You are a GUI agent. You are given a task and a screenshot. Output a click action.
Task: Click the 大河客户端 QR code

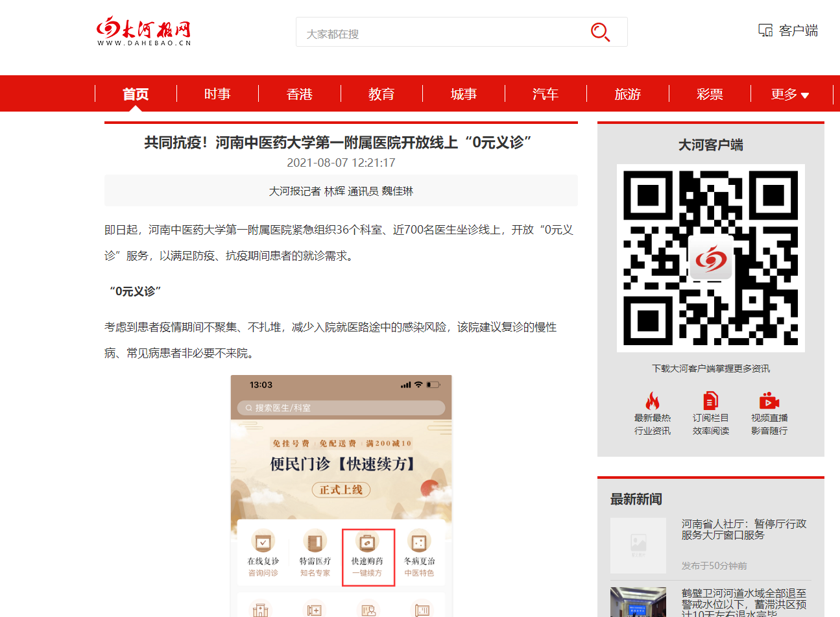click(x=710, y=258)
